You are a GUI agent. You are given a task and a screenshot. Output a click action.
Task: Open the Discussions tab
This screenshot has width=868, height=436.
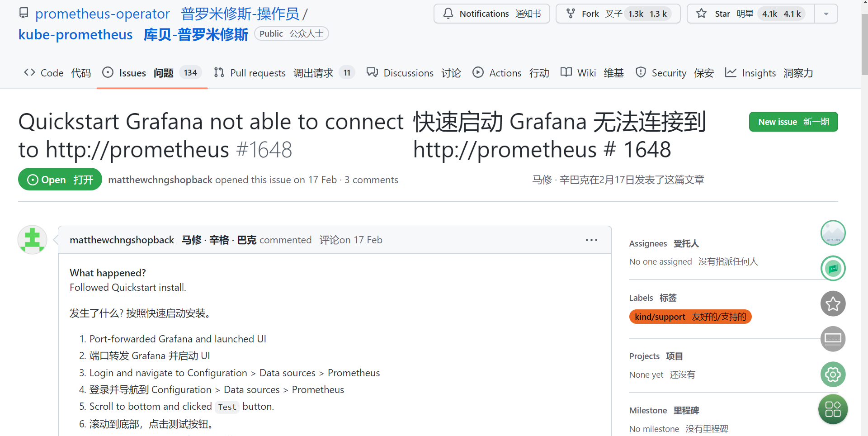[x=414, y=73]
